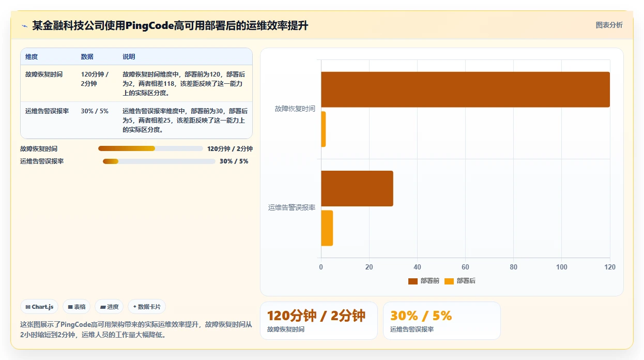Screen dimensions: 644x360
Task: Click the 30% / 5% table cell
Action: pos(95,111)
